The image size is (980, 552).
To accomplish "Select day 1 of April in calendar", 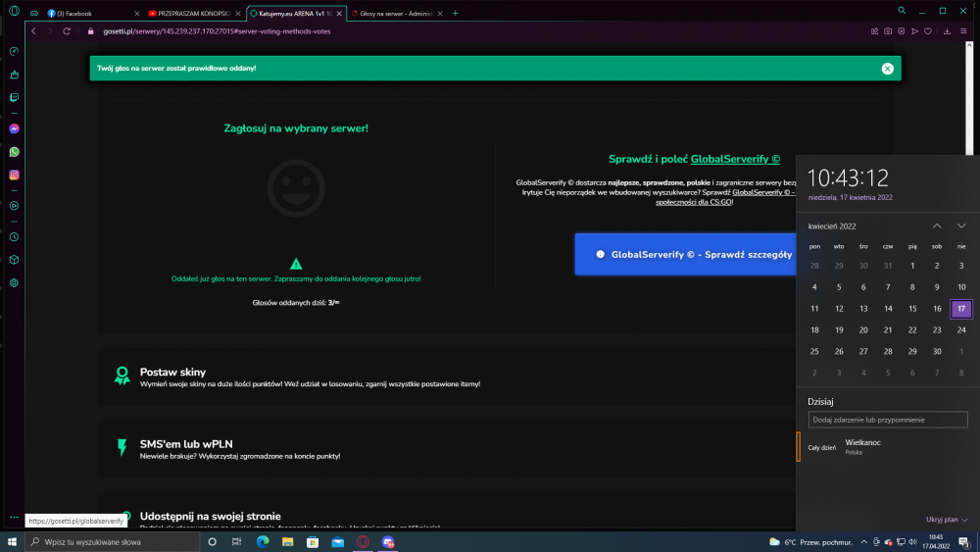I will tap(912, 266).
